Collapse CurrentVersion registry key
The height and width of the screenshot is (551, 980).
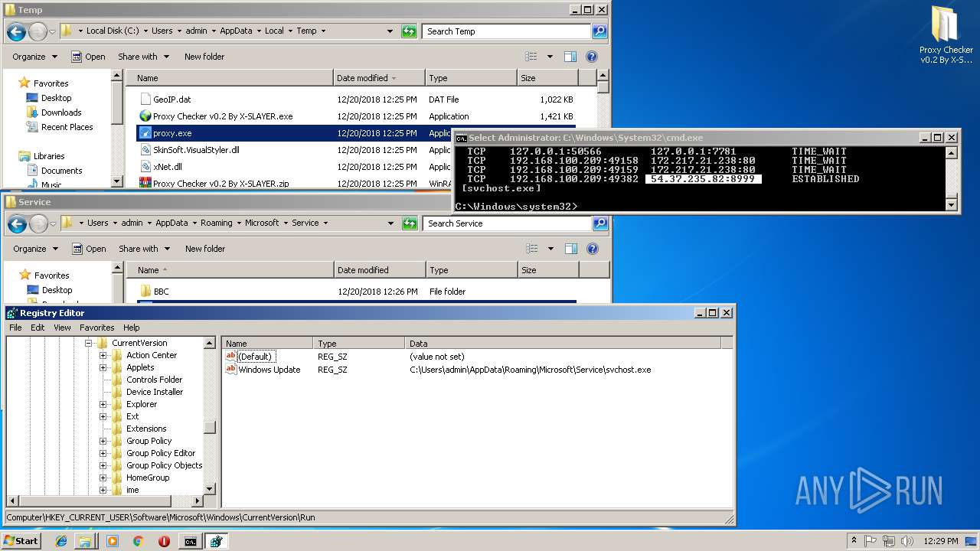89,343
